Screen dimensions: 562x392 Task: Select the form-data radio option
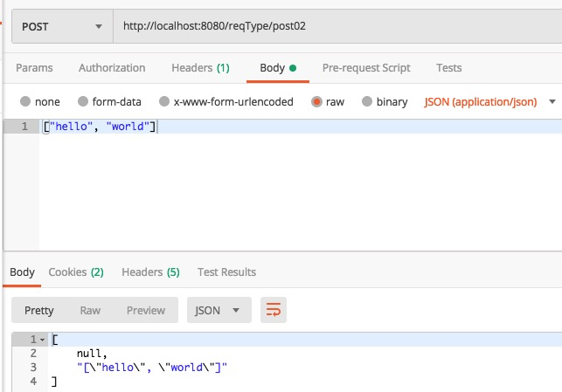(83, 101)
